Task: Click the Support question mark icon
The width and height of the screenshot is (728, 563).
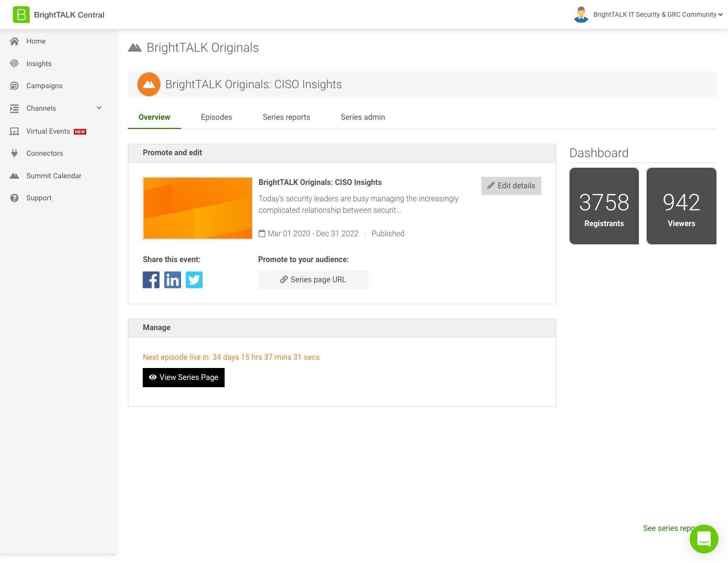Action: (x=14, y=198)
